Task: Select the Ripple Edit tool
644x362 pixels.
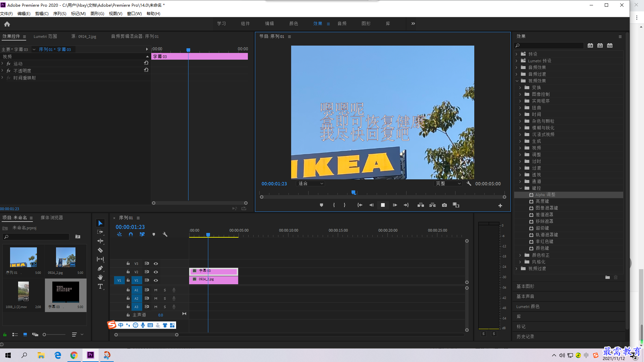Action: click(100, 241)
